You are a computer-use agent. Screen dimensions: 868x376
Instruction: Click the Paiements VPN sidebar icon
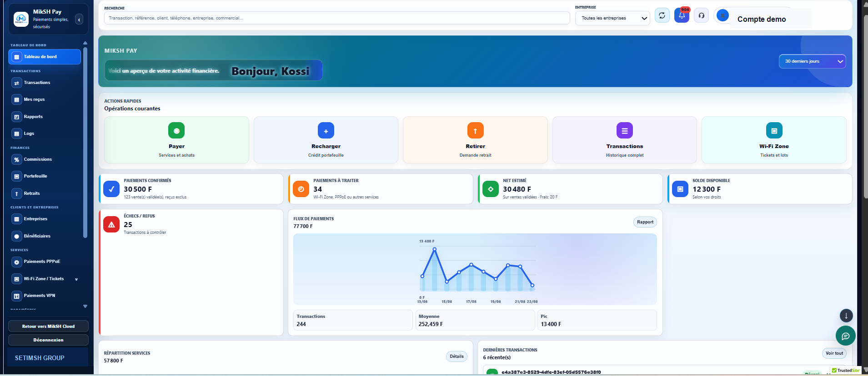point(17,296)
